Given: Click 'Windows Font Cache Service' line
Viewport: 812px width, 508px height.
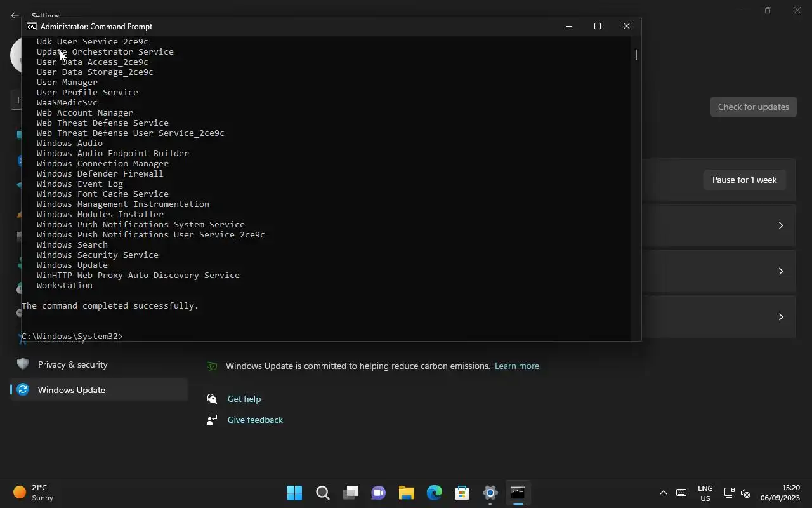Looking at the screenshot, I should tap(102, 194).
